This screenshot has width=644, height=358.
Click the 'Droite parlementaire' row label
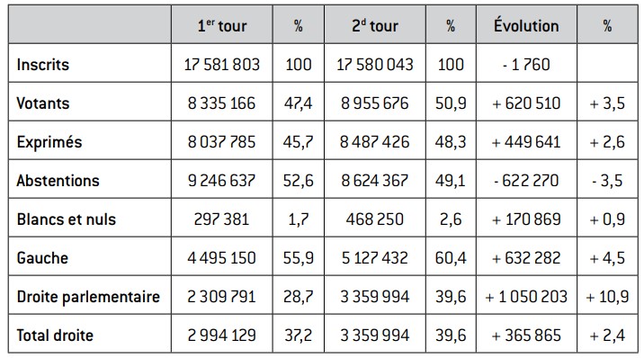(x=88, y=297)
